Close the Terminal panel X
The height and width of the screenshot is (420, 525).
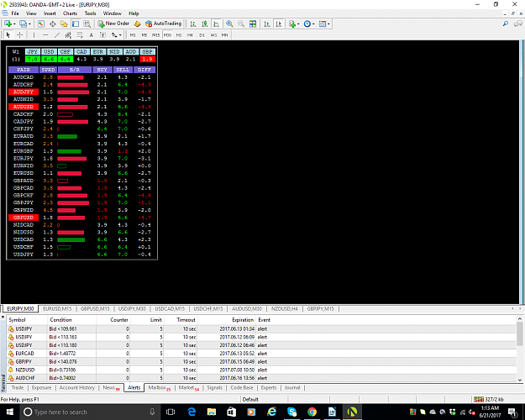pyautogui.click(x=3, y=317)
